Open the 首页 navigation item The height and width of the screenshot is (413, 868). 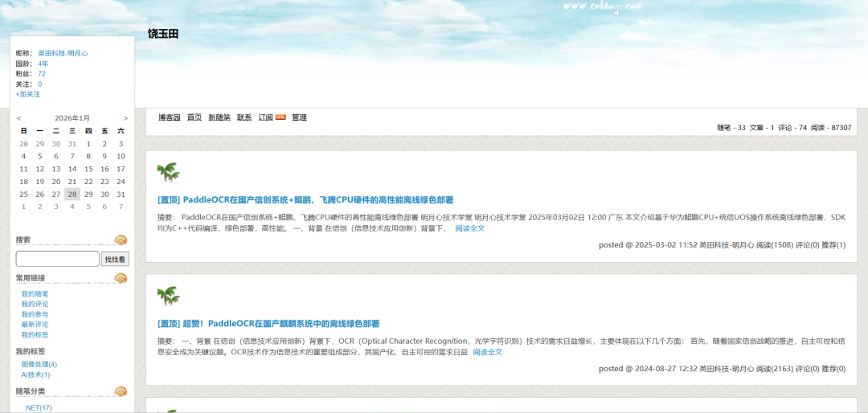[194, 117]
